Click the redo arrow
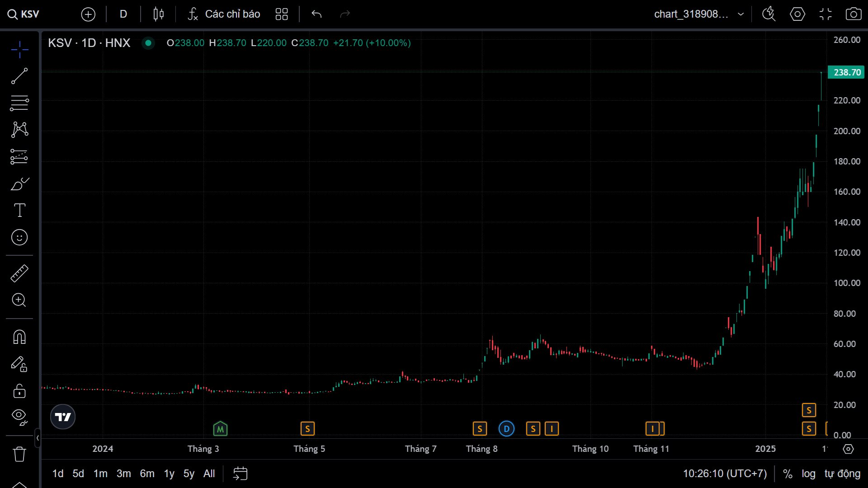868x488 pixels. [x=345, y=14]
